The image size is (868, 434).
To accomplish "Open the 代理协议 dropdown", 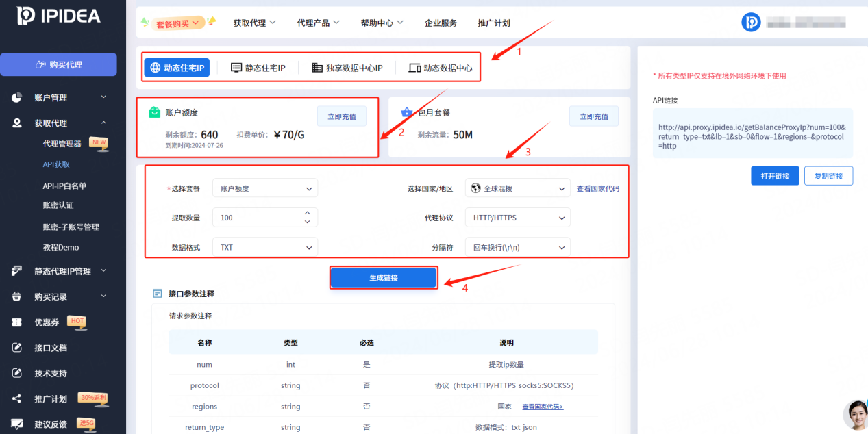I will [517, 218].
